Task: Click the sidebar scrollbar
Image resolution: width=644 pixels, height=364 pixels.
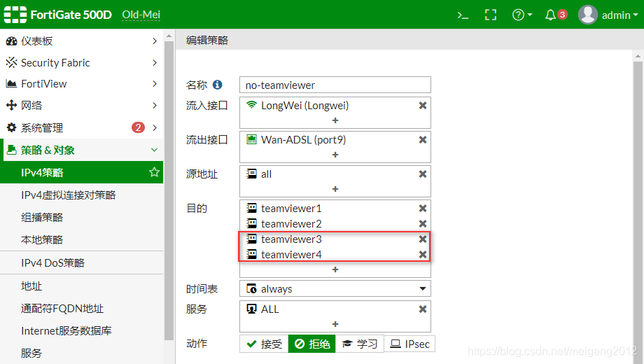Action: coord(169,190)
